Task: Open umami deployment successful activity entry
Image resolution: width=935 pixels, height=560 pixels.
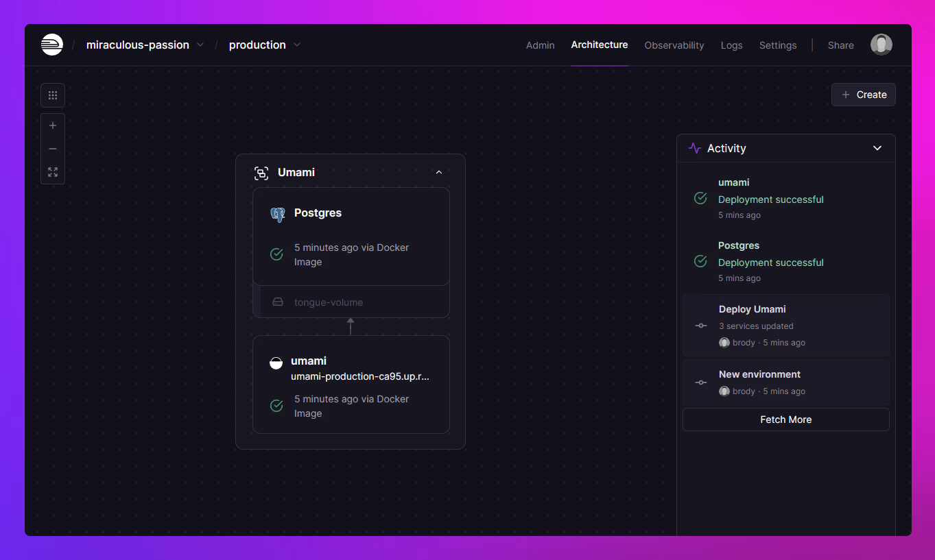Action: tap(786, 198)
